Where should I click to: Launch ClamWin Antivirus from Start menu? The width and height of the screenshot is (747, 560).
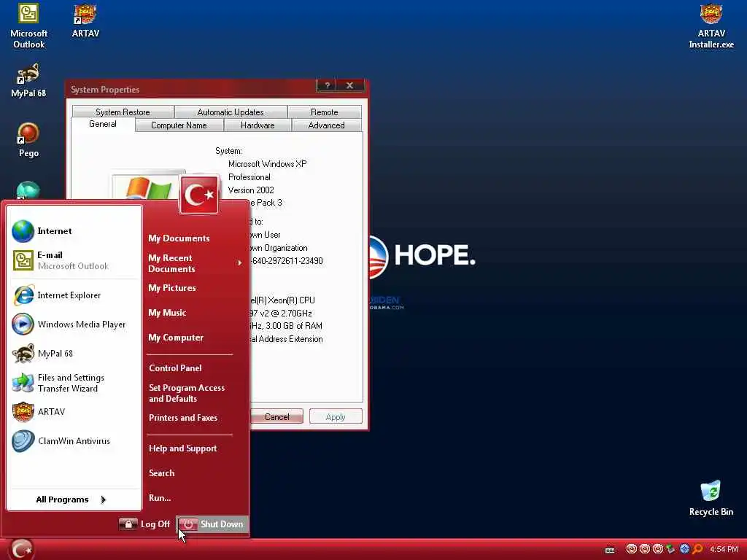click(74, 441)
